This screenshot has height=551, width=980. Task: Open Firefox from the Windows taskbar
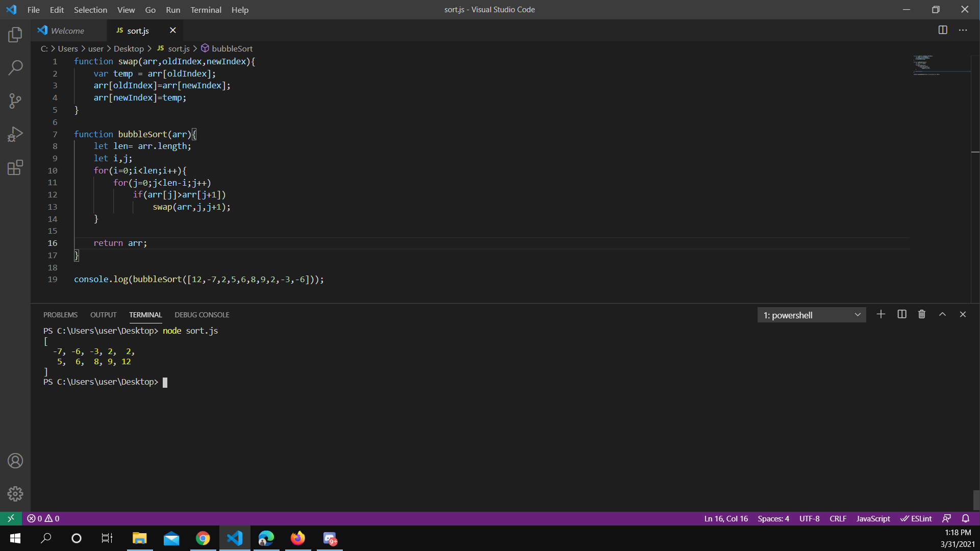pyautogui.click(x=298, y=538)
